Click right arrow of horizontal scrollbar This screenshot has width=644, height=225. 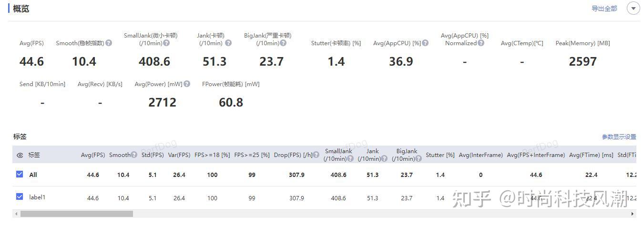[633, 214]
